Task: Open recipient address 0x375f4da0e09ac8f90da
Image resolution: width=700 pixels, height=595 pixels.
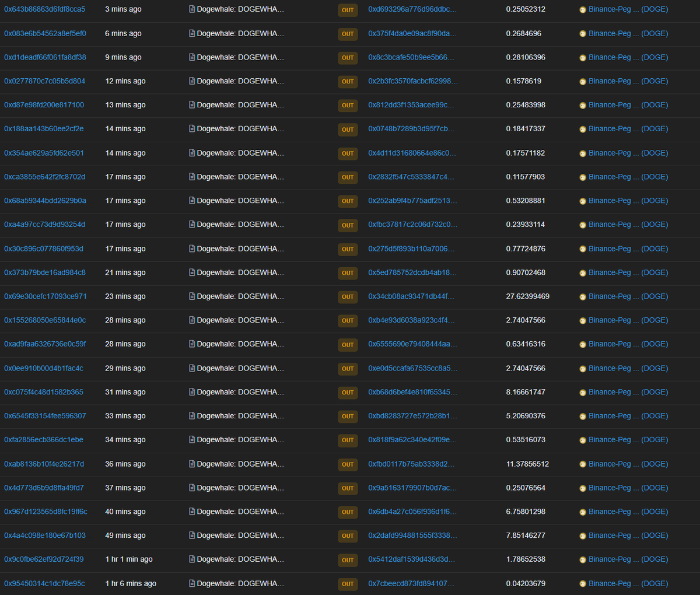Action: coord(412,33)
